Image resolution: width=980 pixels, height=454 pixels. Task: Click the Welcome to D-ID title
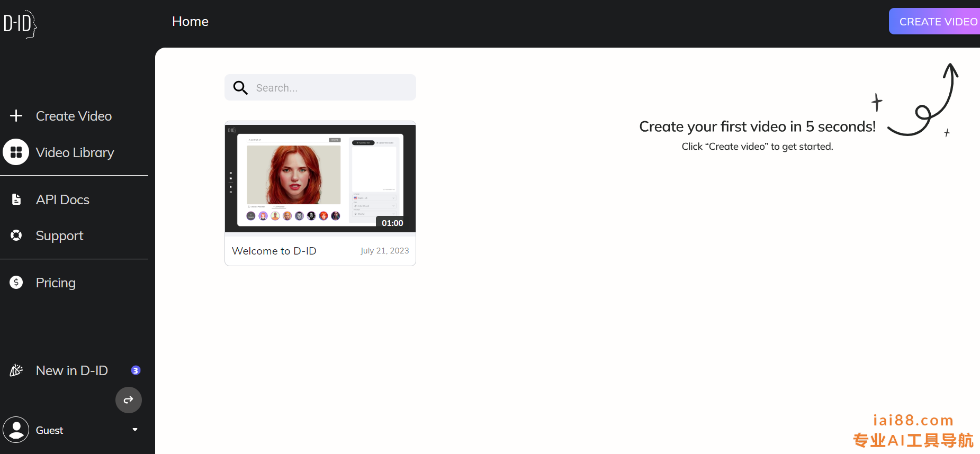pyautogui.click(x=274, y=251)
